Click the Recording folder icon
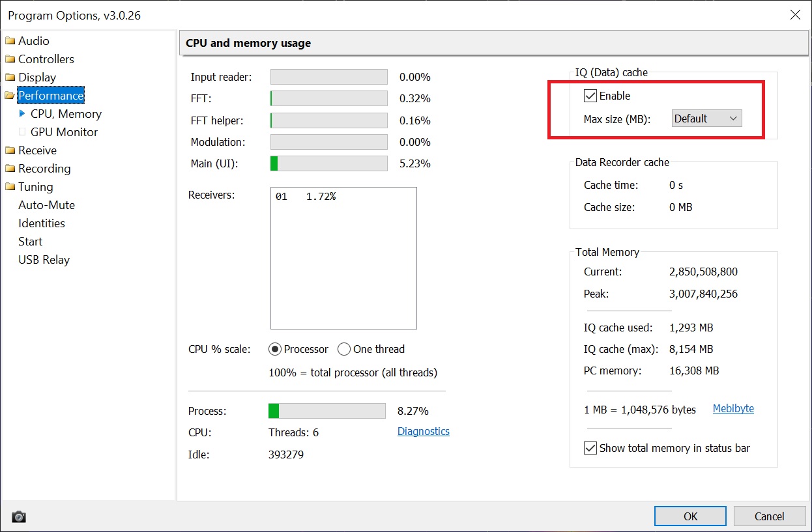The height and width of the screenshot is (532, 812). 10,169
